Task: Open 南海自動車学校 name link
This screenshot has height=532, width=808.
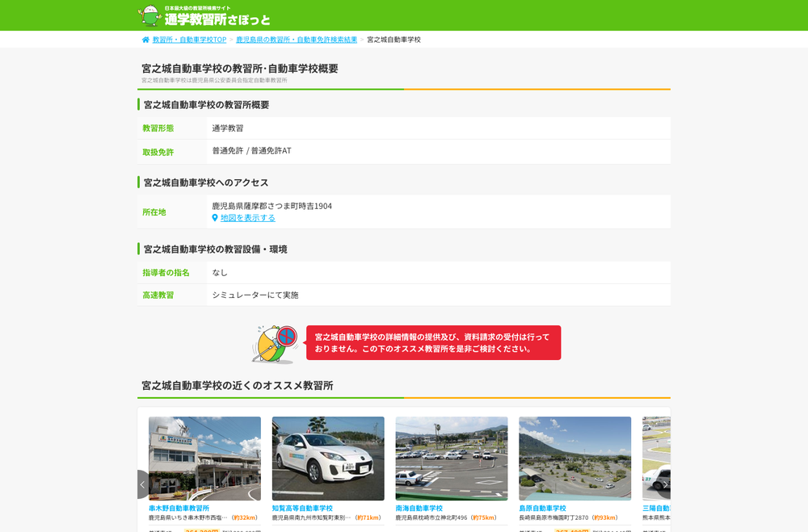Action: [419, 509]
